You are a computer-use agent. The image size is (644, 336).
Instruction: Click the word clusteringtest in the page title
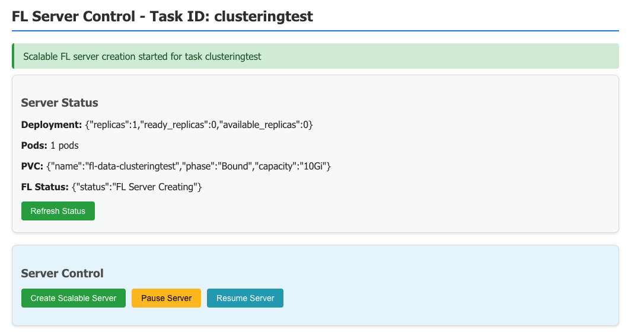tap(263, 17)
